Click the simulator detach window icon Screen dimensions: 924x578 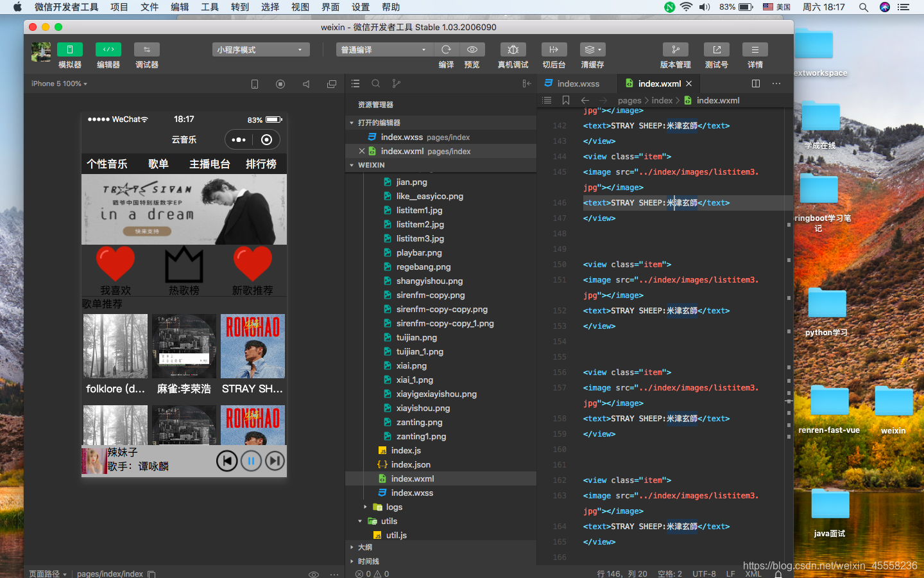coord(332,84)
